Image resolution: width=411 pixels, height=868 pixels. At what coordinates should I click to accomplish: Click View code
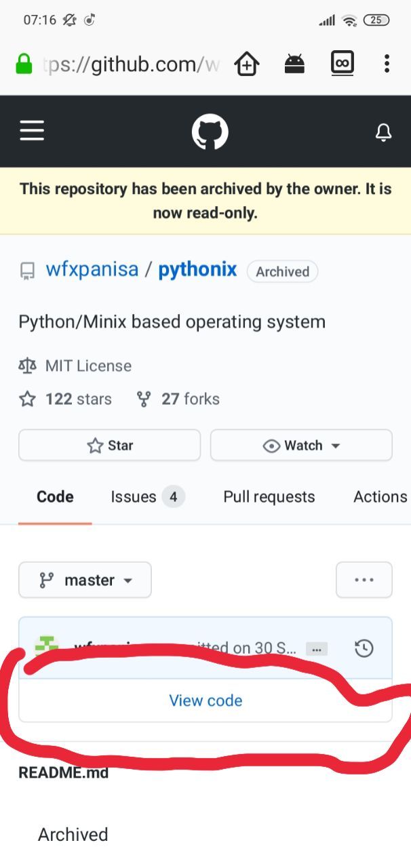pos(206,701)
